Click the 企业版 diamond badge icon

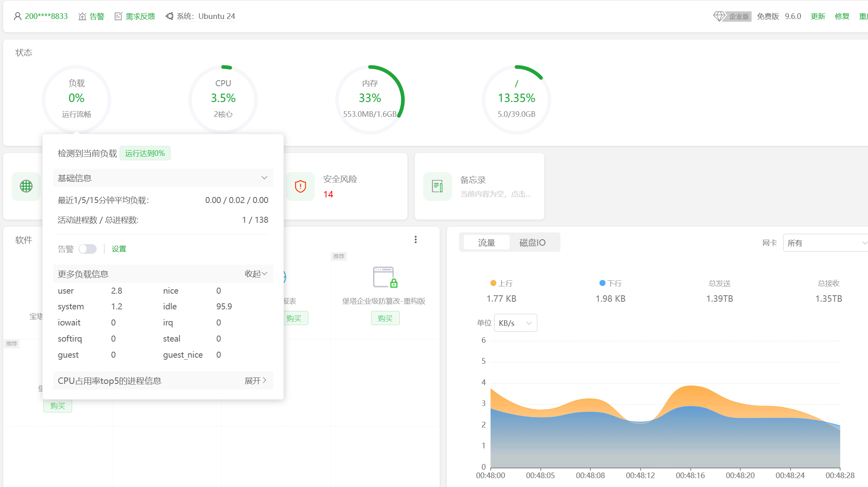[x=719, y=16]
